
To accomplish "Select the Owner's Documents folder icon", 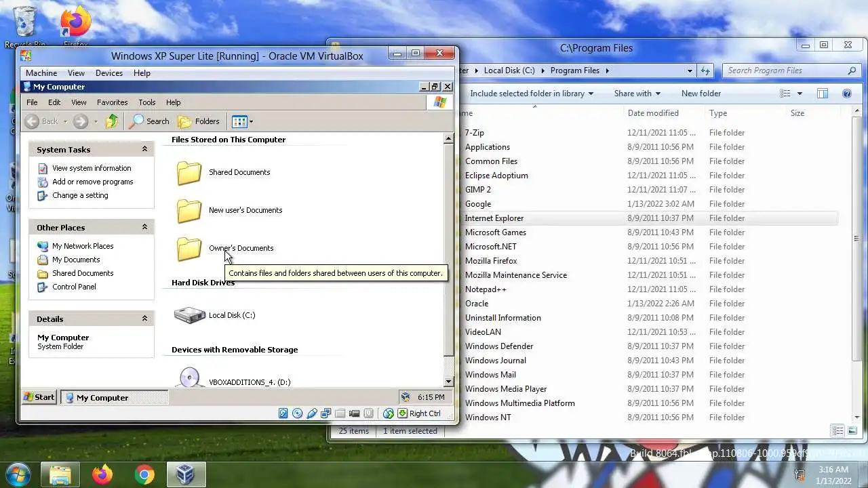I will 189,249.
